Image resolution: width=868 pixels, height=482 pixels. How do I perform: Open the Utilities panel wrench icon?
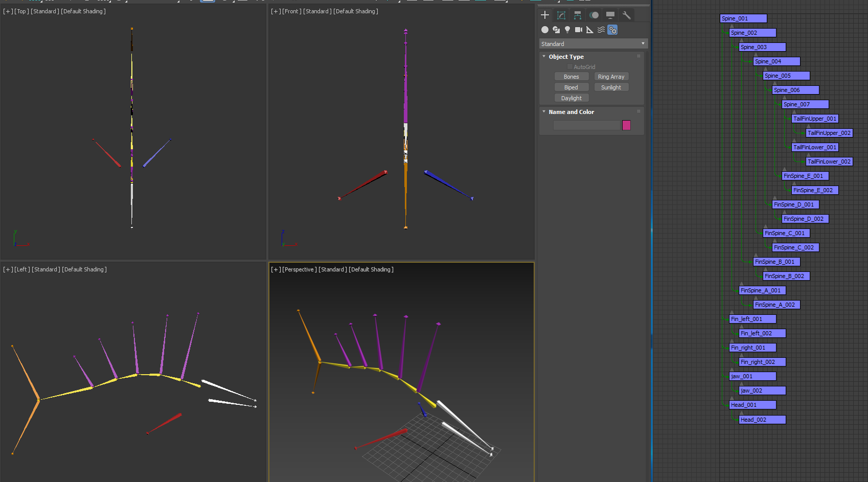(627, 15)
